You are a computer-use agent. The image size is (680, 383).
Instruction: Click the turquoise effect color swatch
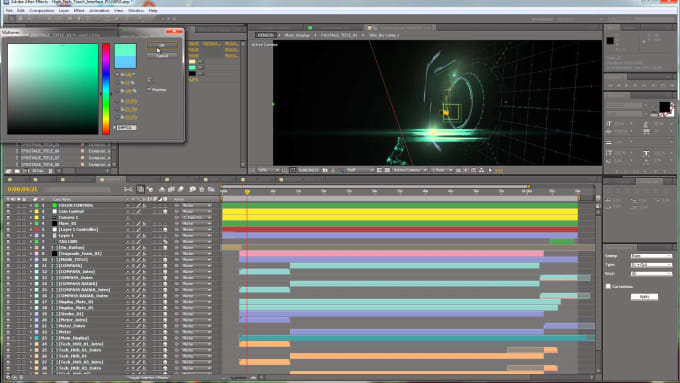point(192,68)
